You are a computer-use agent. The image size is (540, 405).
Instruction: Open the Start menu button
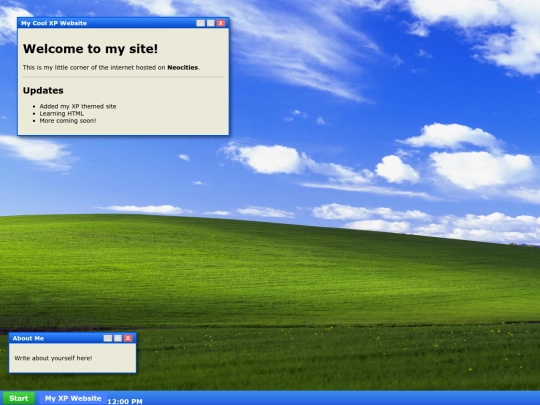tap(19, 398)
